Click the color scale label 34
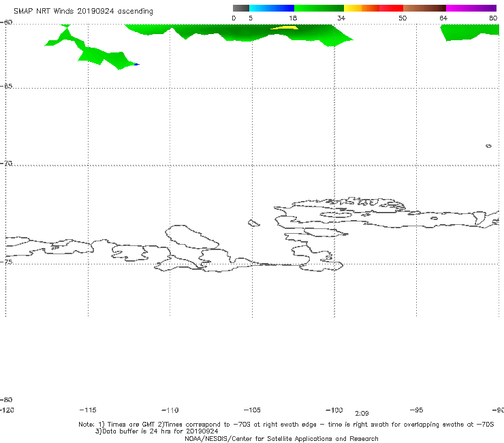The height and width of the screenshot is (443, 504). 341,18
